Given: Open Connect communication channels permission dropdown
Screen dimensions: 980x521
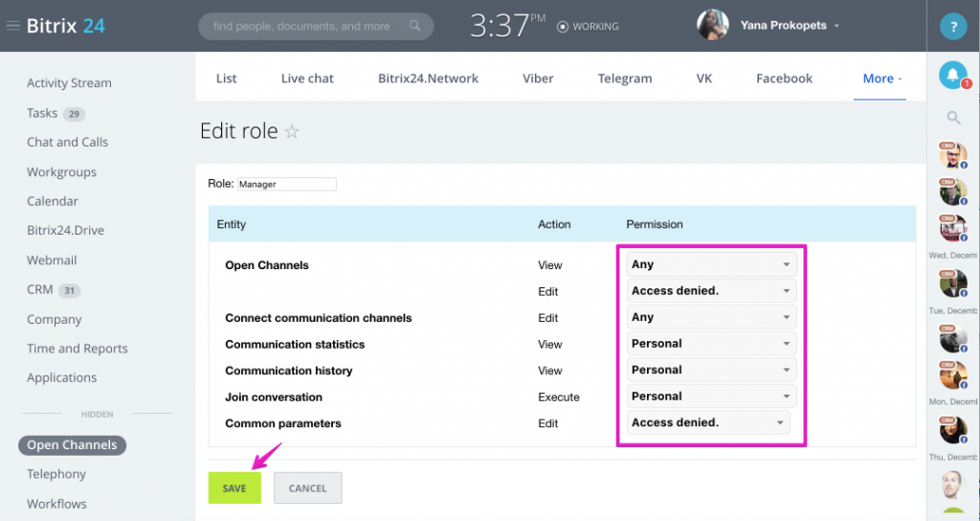Looking at the screenshot, I should tap(711, 317).
